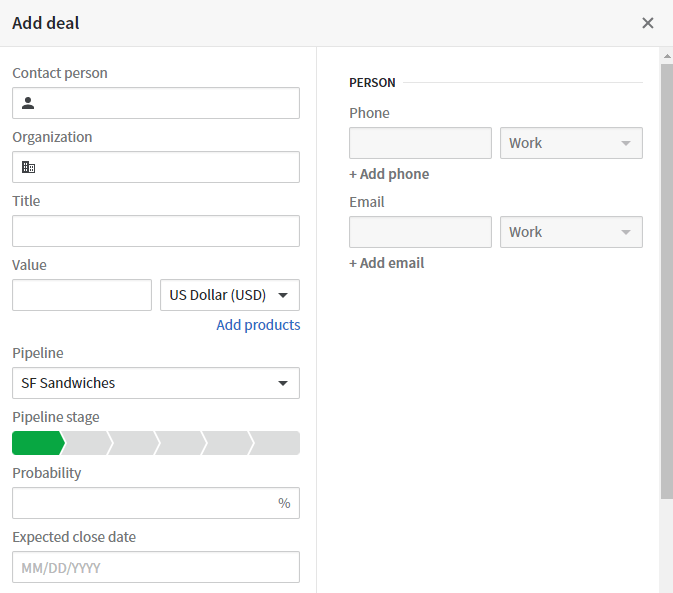673x593 pixels.
Task: Focus the Contact person input field
Action: [x=156, y=103]
